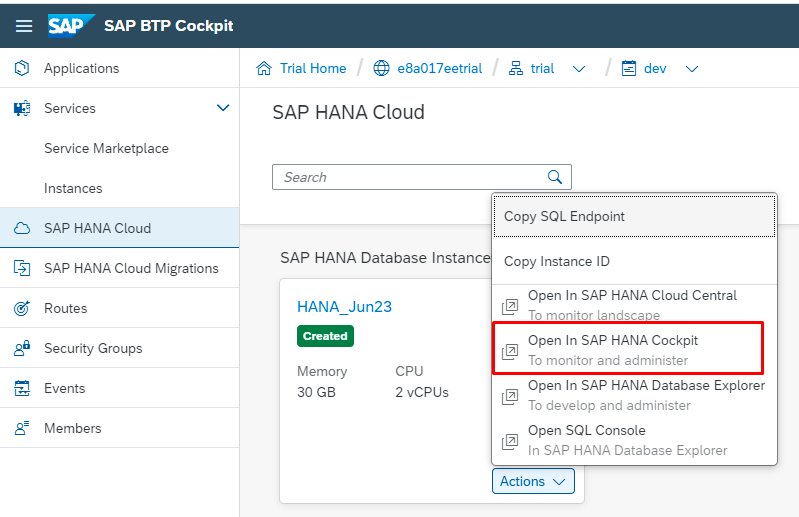
Task: Go to Applications in sidebar
Action: point(119,68)
